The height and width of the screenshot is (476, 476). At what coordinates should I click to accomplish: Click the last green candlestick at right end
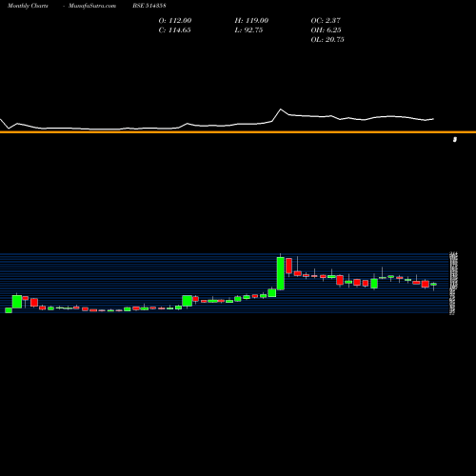tap(433, 285)
